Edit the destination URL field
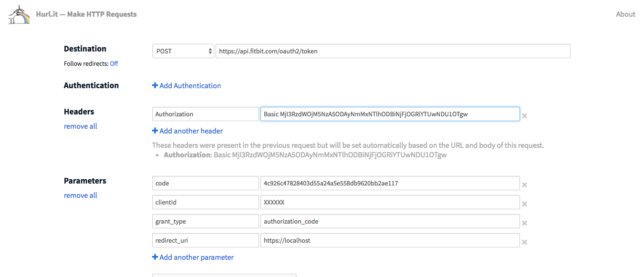Viewport: 644px width, 277px height. (x=393, y=51)
